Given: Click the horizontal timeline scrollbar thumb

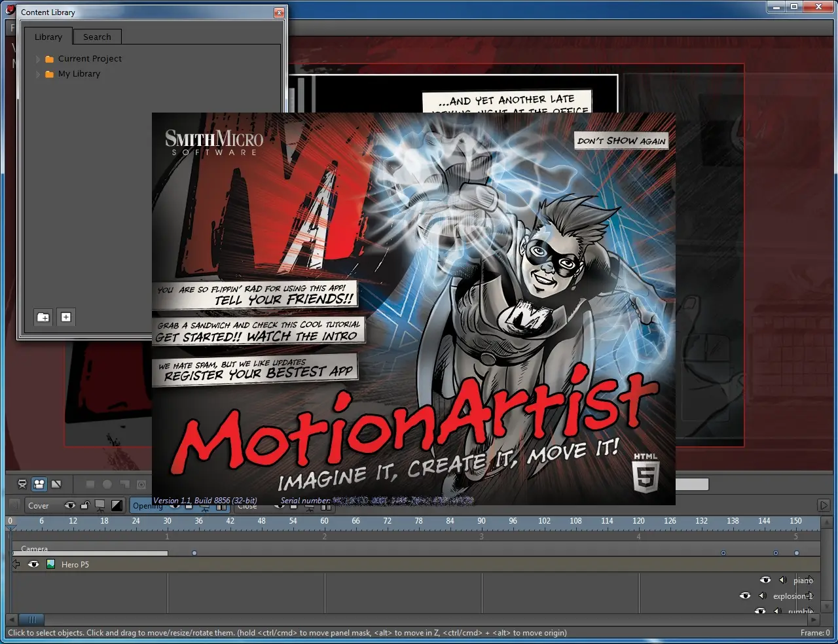Looking at the screenshot, I should coord(31,619).
